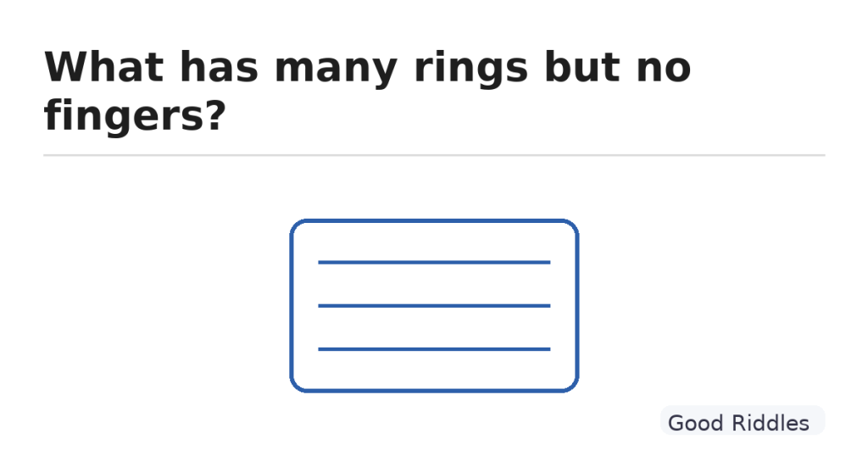
Task: Click the word "Good" in the badge
Action: click(695, 422)
